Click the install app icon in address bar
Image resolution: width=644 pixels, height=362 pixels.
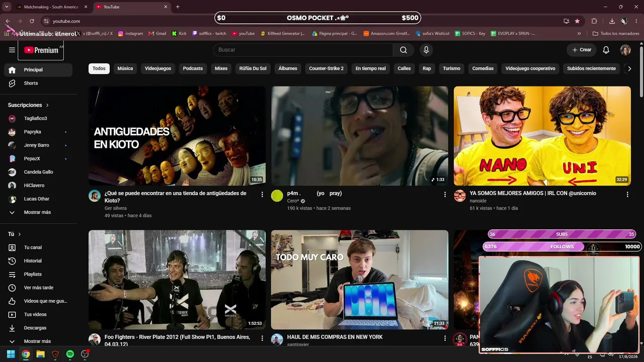[567, 21]
